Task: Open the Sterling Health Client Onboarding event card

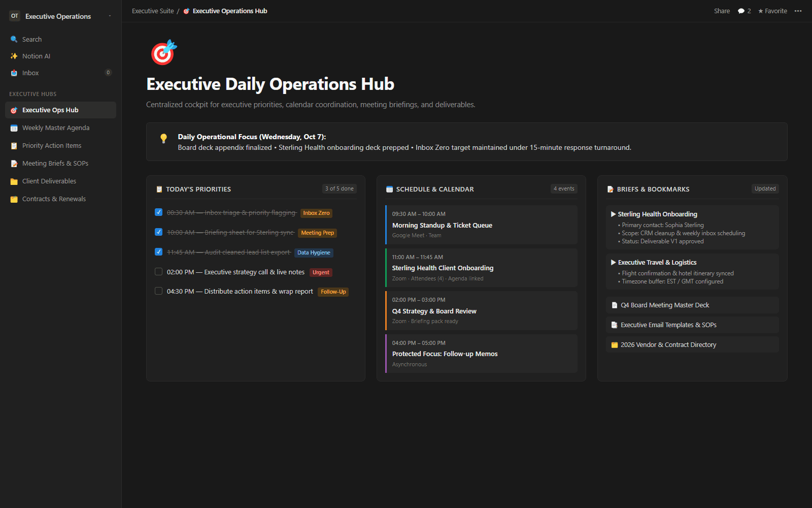Action: [481, 268]
